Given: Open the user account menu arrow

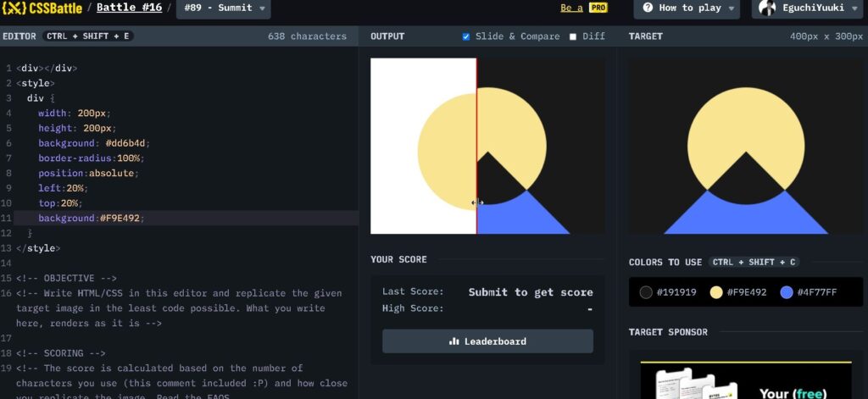Looking at the screenshot, I should [852, 8].
